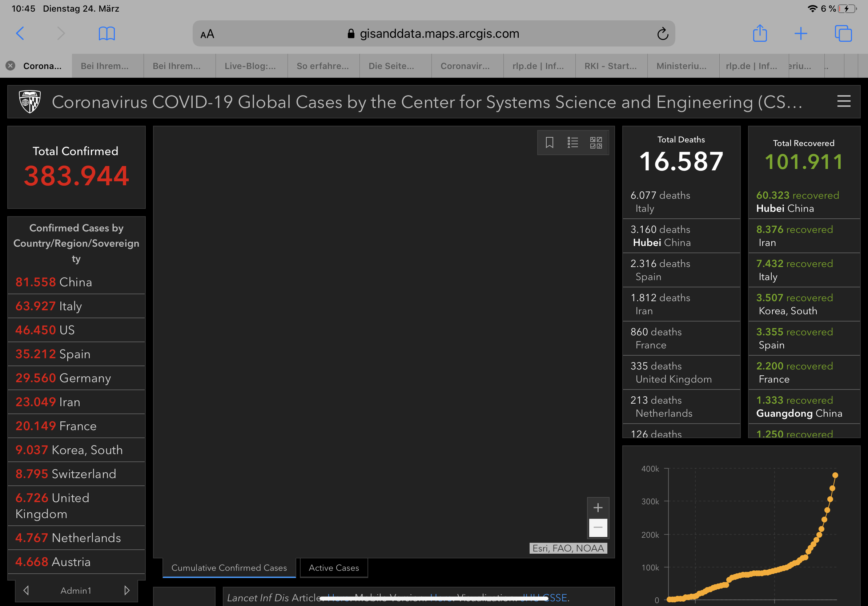Open first Bei Ihrem... tab
The width and height of the screenshot is (868, 606).
click(x=107, y=66)
